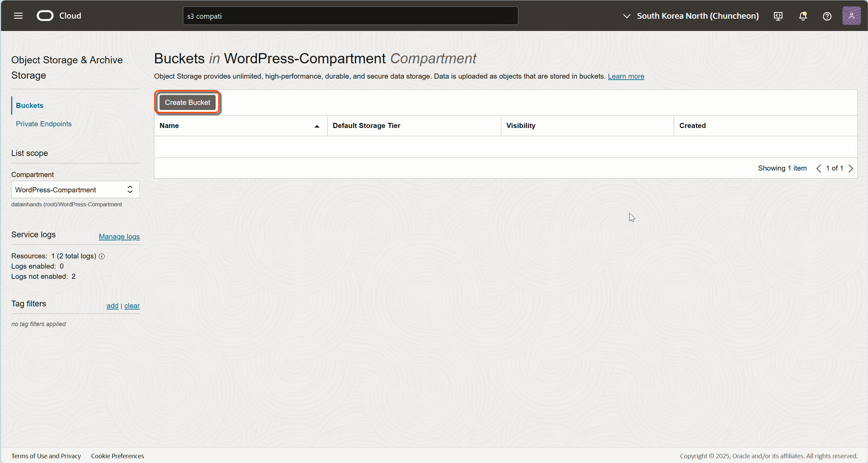868x463 pixels.
Task: Click the notifications bell icon
Action: [x=803, y=16]
